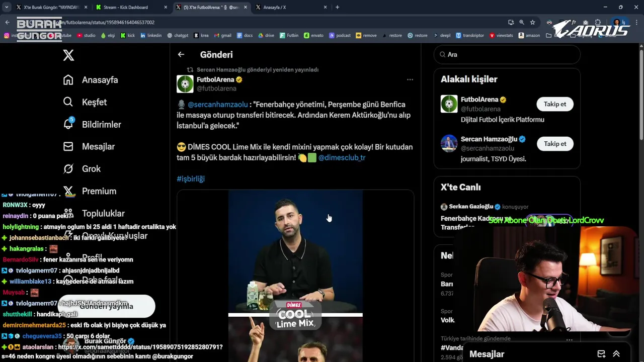Open Mesajlar in the left sidebar

click(x=89, y=146)
